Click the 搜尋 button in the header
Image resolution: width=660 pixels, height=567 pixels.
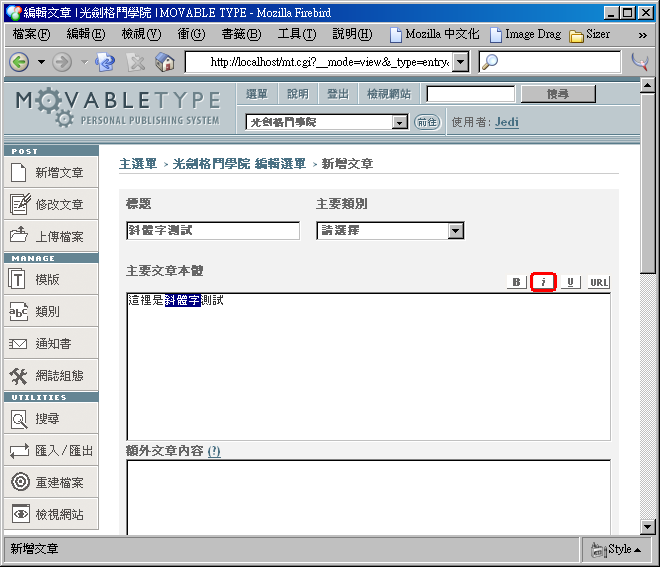558,94
